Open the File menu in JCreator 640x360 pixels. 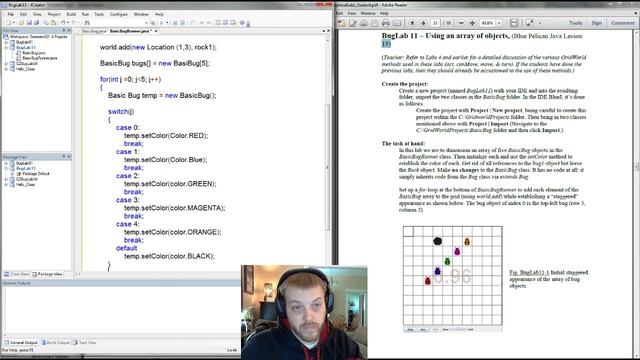(11, 14)
